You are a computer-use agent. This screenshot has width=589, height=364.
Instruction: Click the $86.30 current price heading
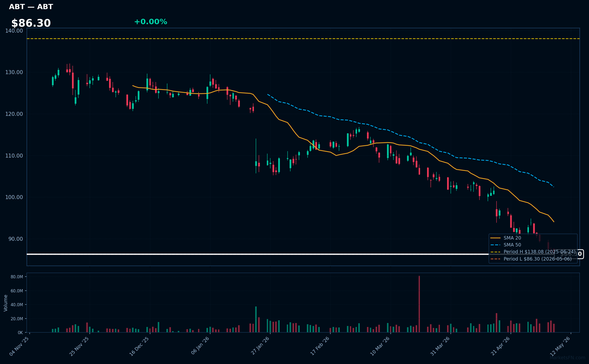tap(31, 23)
